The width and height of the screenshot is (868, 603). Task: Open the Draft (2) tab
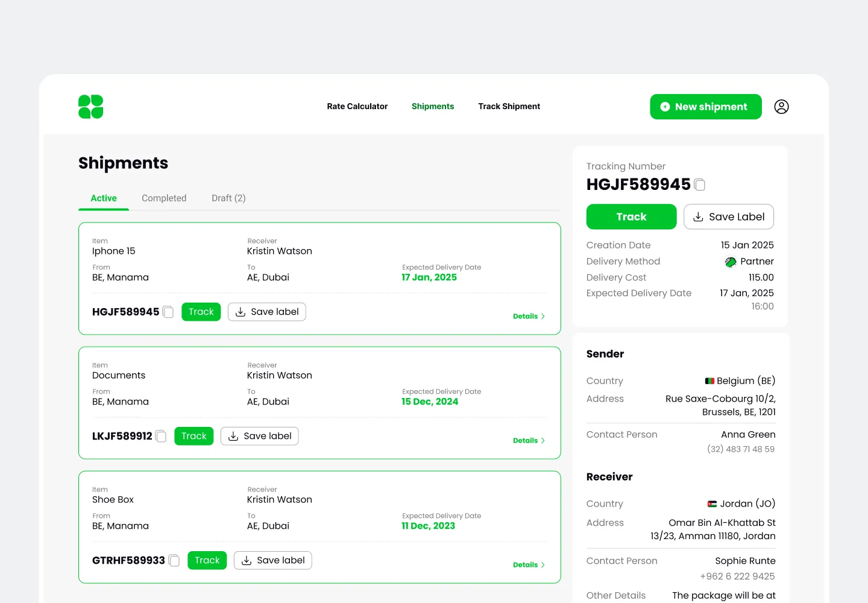[228, 198]
